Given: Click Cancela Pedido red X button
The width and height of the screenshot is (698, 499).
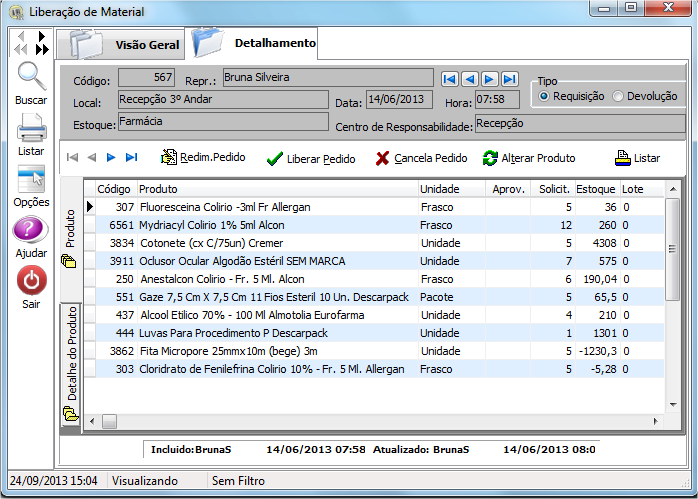Looking at the screenshot, I should click(x=421, y=158).
